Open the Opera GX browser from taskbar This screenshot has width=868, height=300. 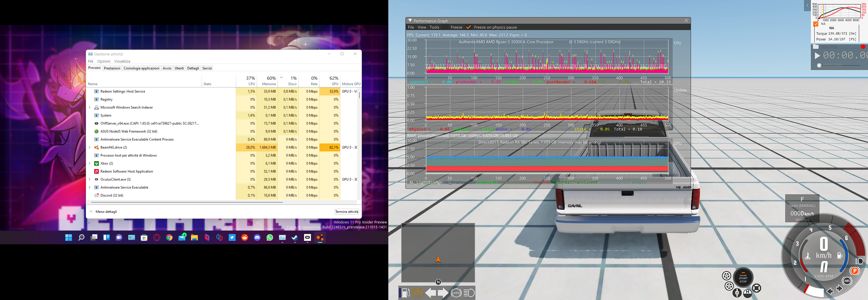[x=157, y=238]
